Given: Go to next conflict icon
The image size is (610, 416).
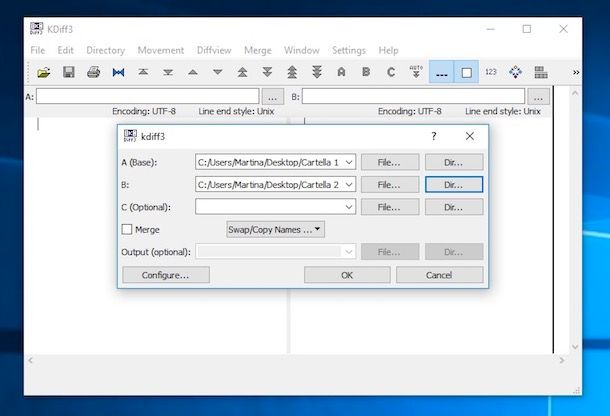Looking at the screenshot, I should point(267,72).
